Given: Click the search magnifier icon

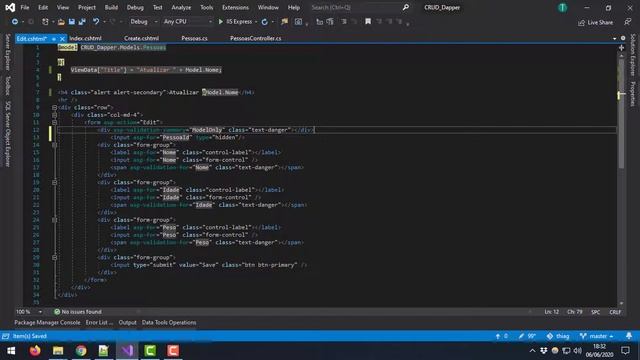Looking at the screenshot, I should [x=406, y=7].
